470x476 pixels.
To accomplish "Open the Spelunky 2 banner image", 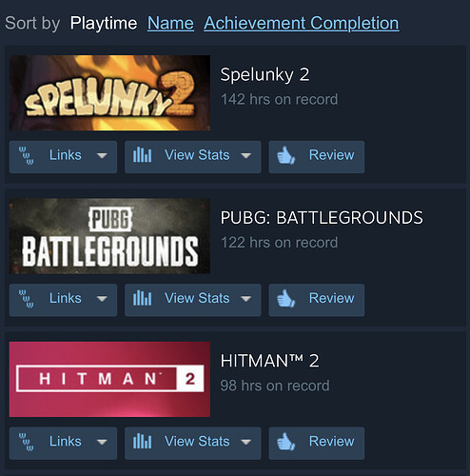I will tap(109, 93).
